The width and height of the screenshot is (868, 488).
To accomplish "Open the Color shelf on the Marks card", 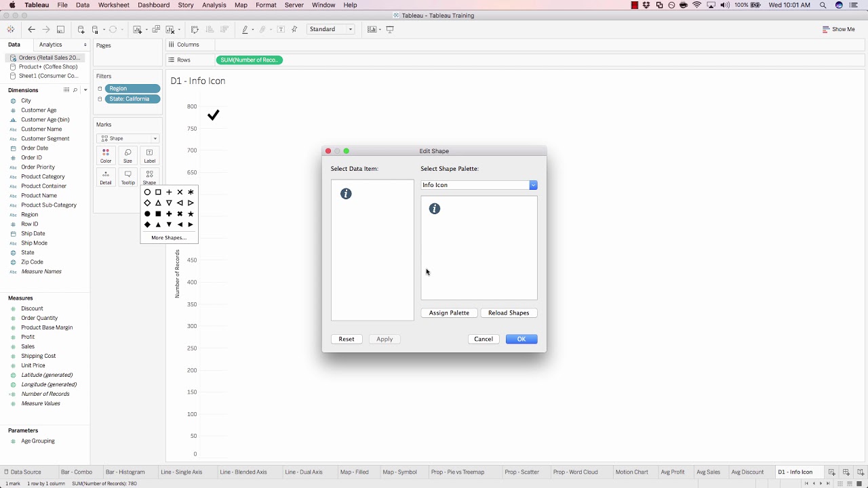I will tap(106, 157).
